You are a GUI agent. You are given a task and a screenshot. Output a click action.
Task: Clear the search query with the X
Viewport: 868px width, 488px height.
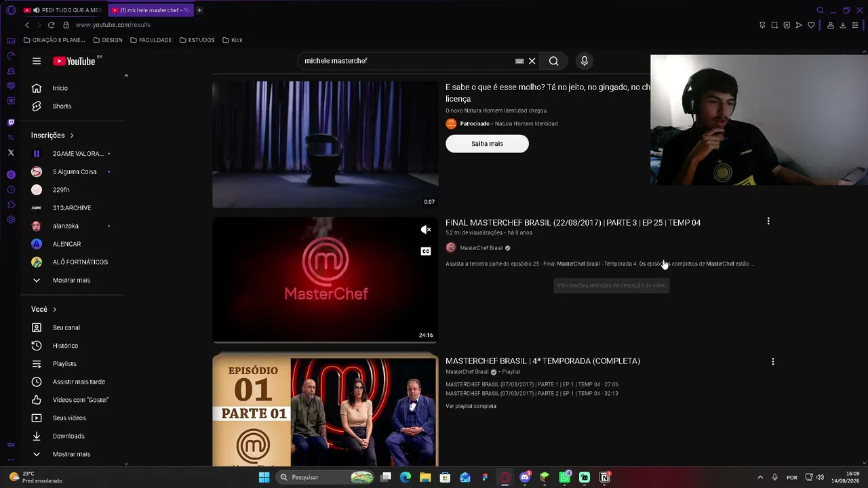point(532,61)
